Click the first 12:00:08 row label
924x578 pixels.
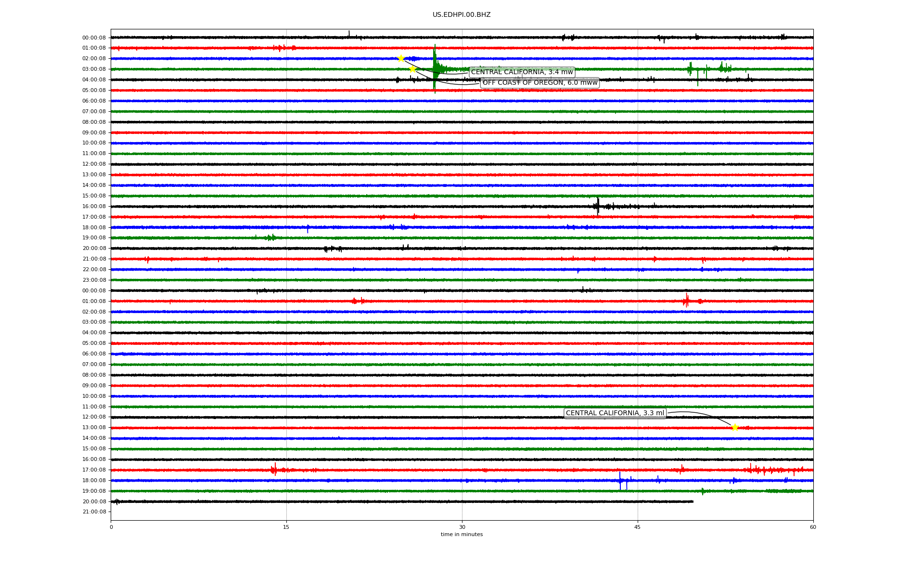tap(94, 164)
